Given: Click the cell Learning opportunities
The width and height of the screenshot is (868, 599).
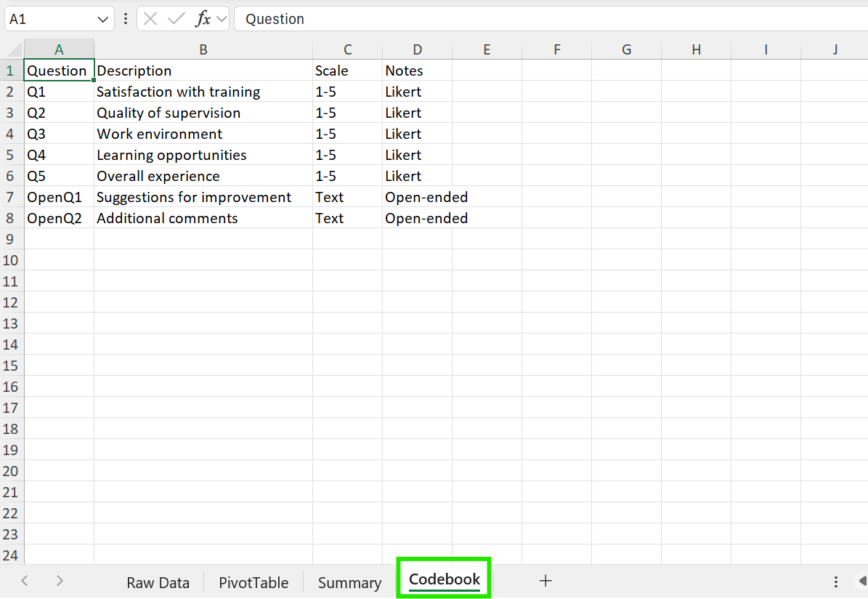Looking at the screenshot, I should (x=203, y=155).
